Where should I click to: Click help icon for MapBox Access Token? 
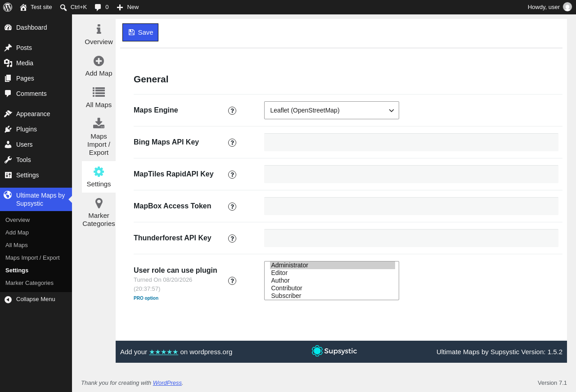coord(232,207)
